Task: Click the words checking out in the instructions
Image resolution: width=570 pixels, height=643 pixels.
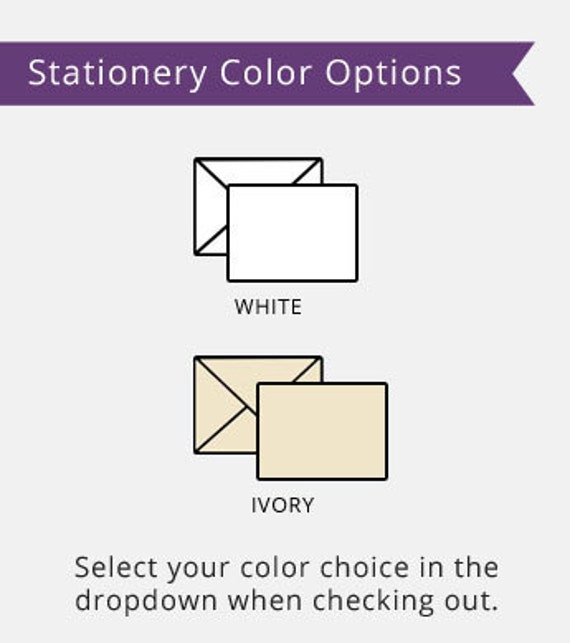Action: tap(405, 602)
